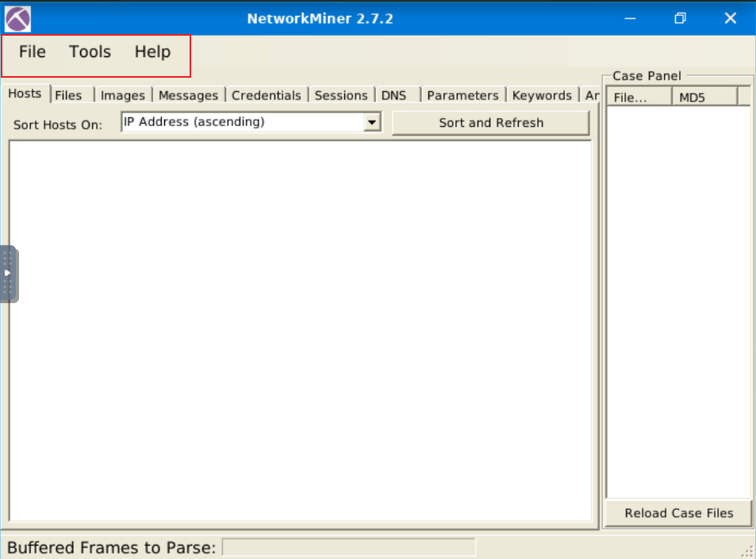Close the NetworkMiner window

click(730, 19)
